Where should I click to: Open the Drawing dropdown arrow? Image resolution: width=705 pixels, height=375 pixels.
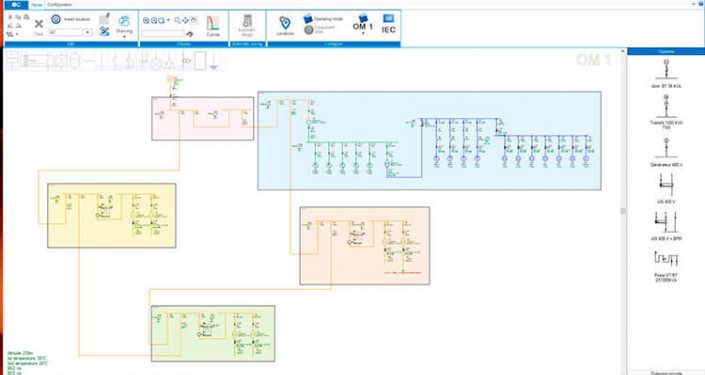(x=124, y=36)
